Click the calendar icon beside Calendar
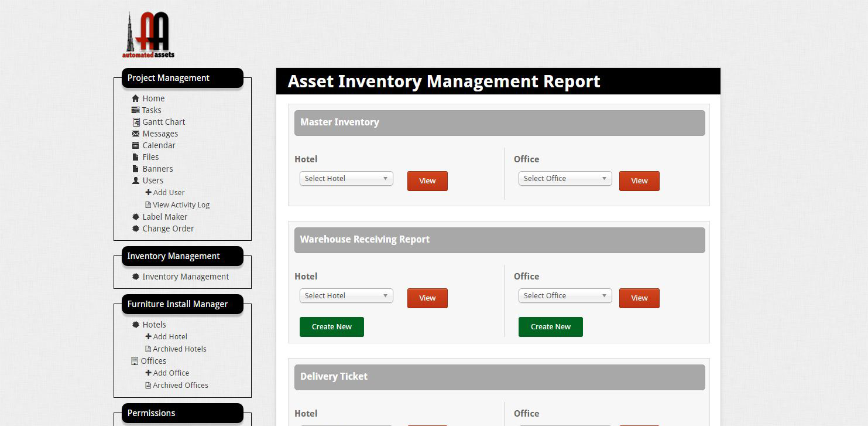This screenshot has width=868, height=426. pyautogui.click(x=136, y=145)
